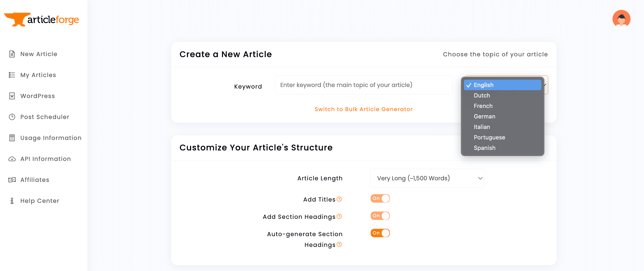Open the New Article page

coord(38,54)
